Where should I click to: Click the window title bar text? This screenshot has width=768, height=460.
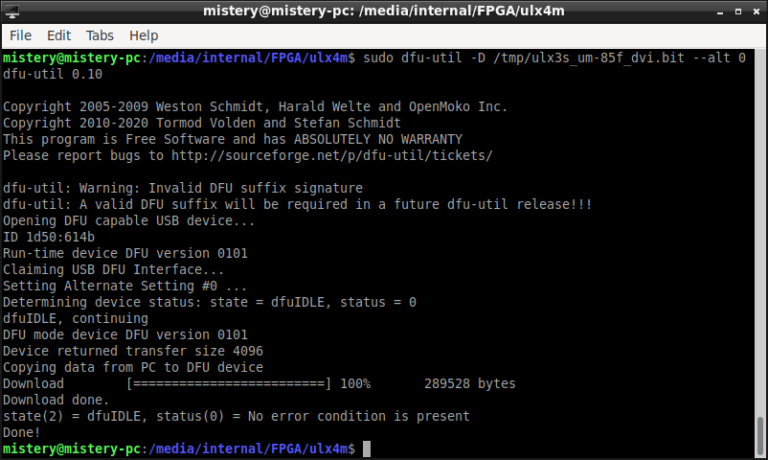click(382, 11)
